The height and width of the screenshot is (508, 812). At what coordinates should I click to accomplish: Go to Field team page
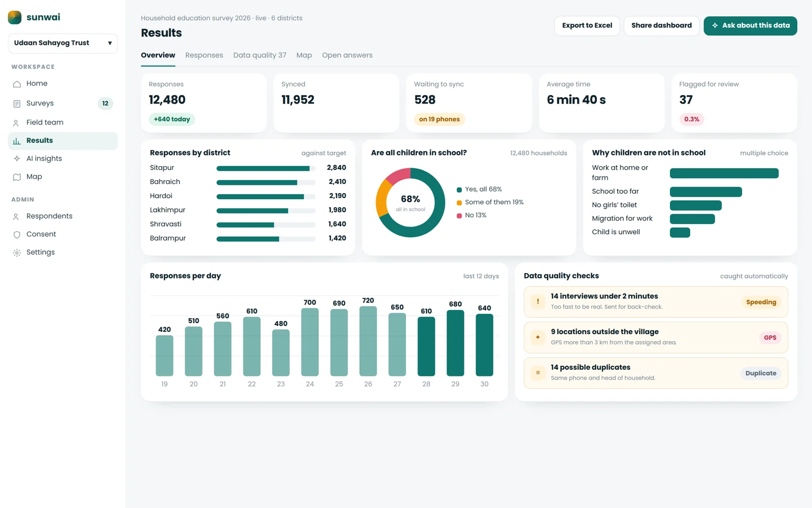click(x=63, y=122)
